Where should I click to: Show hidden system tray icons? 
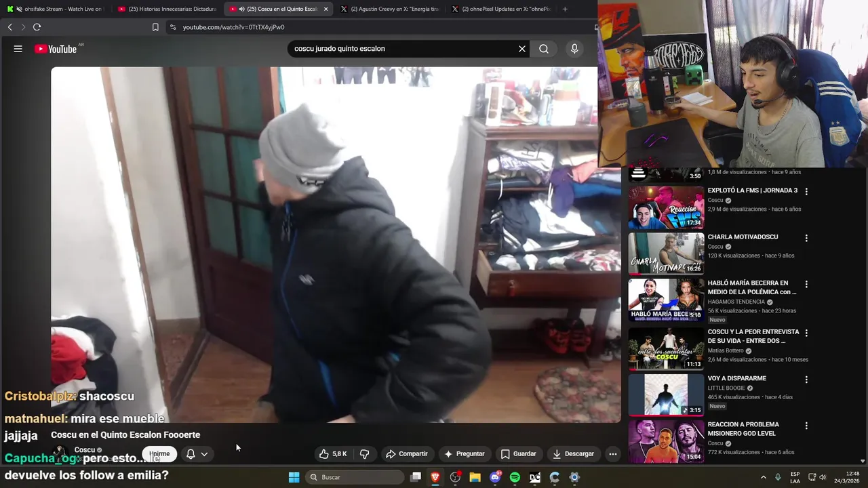click(763, 477)
